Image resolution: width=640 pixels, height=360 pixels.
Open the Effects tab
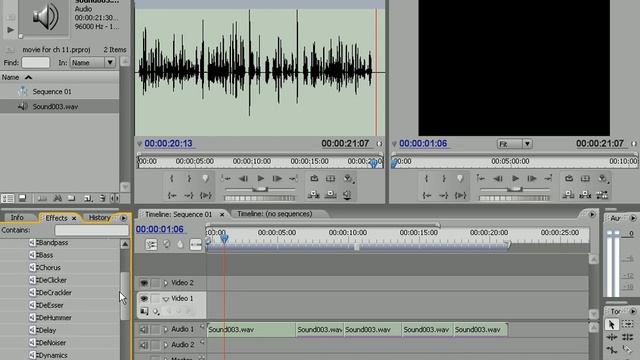coord(56,218)
